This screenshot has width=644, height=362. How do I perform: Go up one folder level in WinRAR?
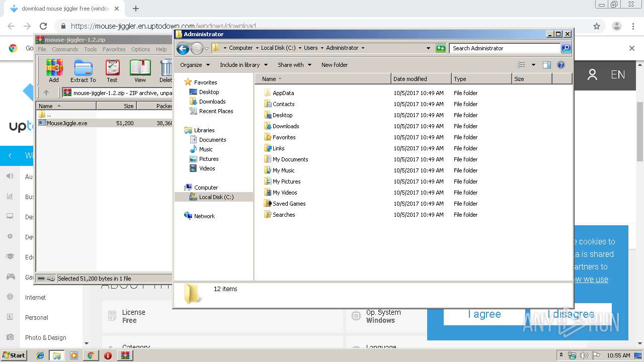coord(46,93)
